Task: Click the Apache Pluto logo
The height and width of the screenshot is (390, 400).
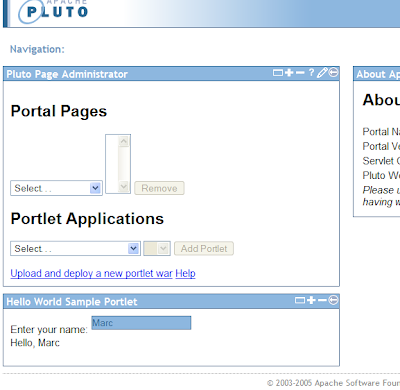Action: click(x=53, y=12)
